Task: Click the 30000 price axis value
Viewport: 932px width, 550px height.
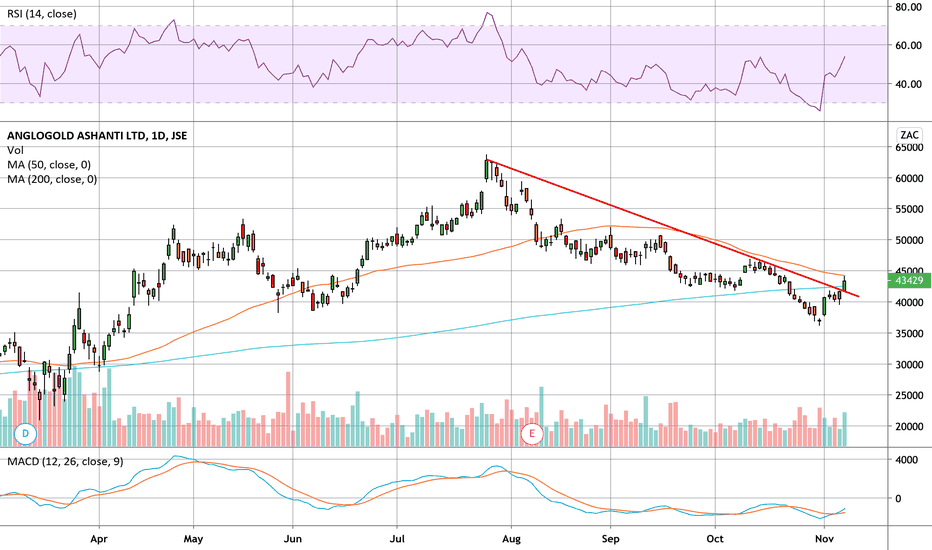Action: coord(909,364)
